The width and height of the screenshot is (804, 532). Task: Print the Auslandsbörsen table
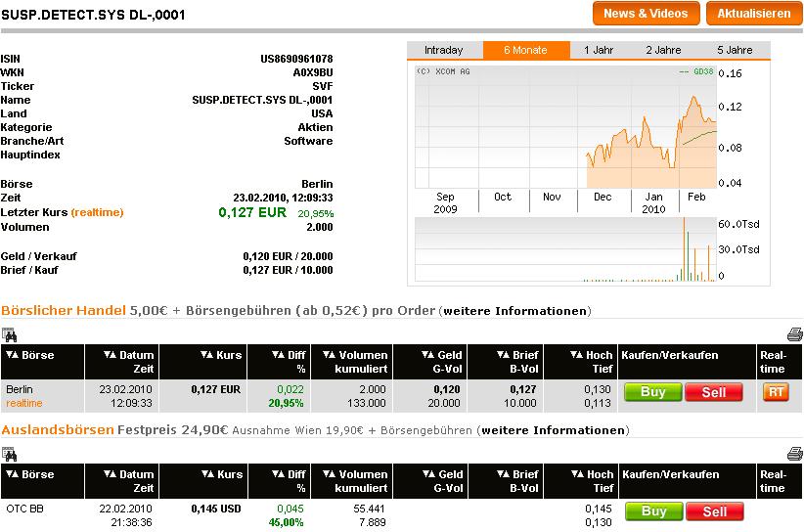point(795,454)
